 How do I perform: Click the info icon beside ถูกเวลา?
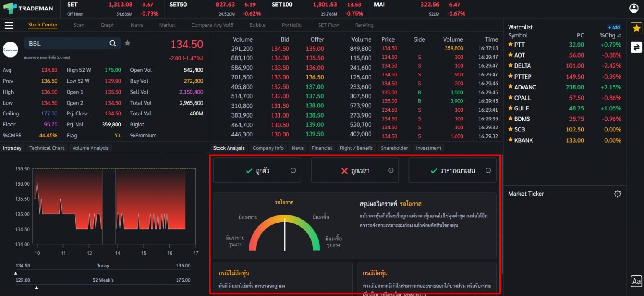390,170
